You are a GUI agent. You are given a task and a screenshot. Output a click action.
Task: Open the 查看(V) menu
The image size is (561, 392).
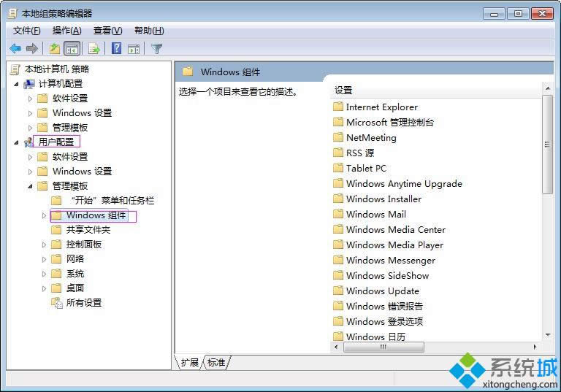107,31
